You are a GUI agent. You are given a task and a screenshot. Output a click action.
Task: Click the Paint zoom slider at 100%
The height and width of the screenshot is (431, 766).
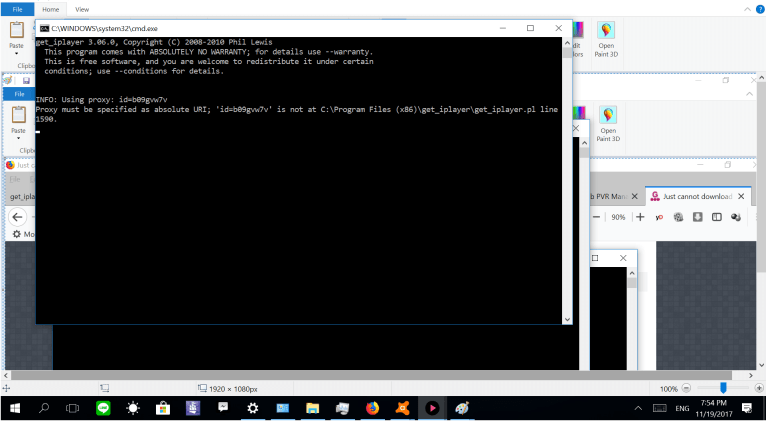pos(723,387)
